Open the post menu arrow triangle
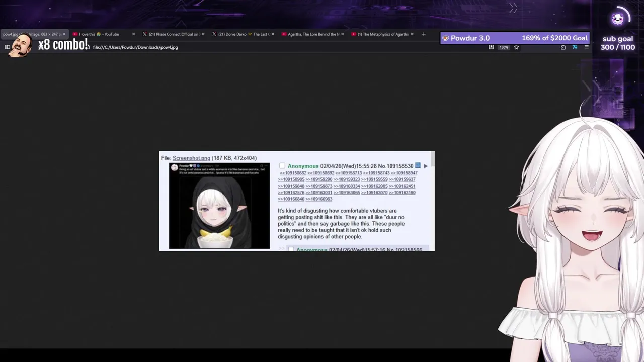This screenshot has height=362, width=644. click(426, 166)
